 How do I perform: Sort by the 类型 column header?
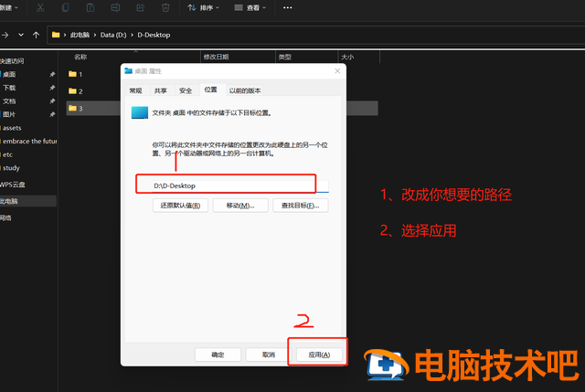click(x=284, y=57)
